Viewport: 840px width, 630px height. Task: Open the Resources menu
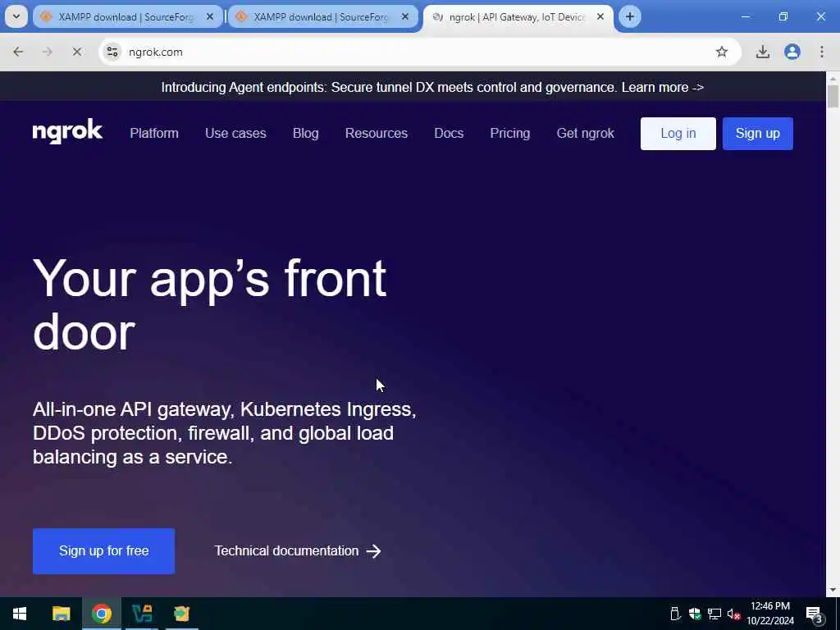coord(376,134)
